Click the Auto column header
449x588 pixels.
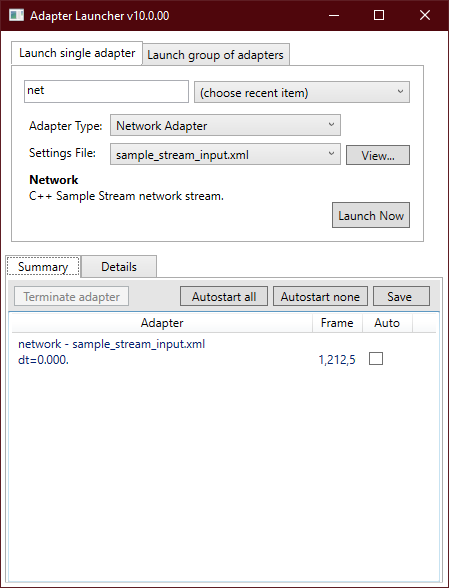pyautogui.click(x=387, y=323)
